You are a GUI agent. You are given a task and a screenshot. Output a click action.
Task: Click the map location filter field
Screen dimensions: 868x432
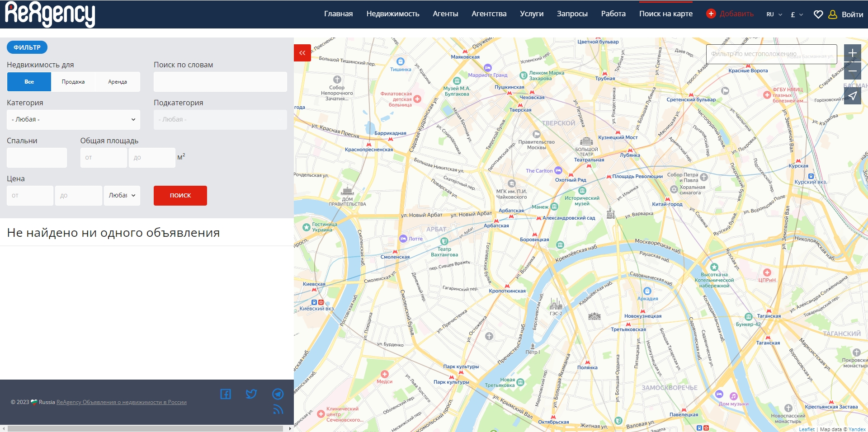tap(771, 54)
